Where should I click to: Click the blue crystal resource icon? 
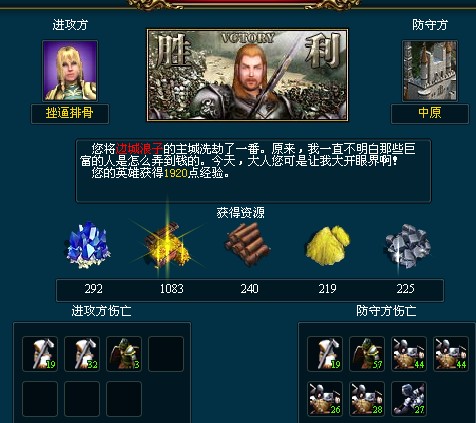[x=88, y=245]
